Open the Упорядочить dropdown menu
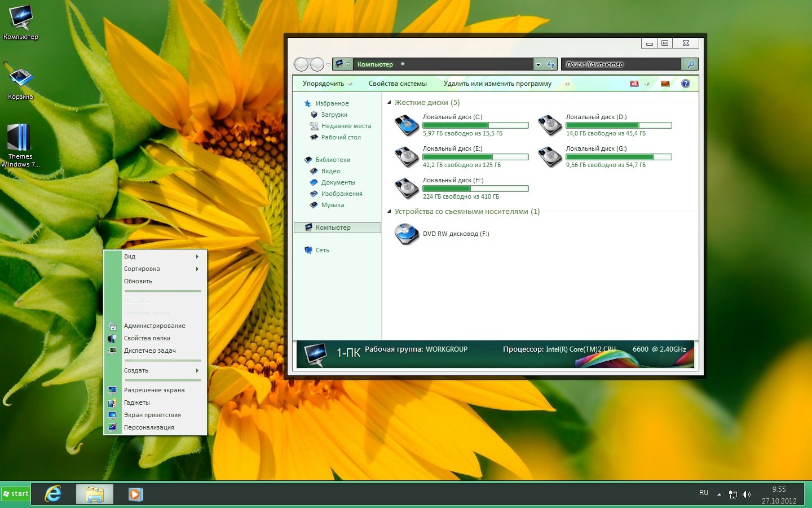812x508 pixels. [327, 84]
